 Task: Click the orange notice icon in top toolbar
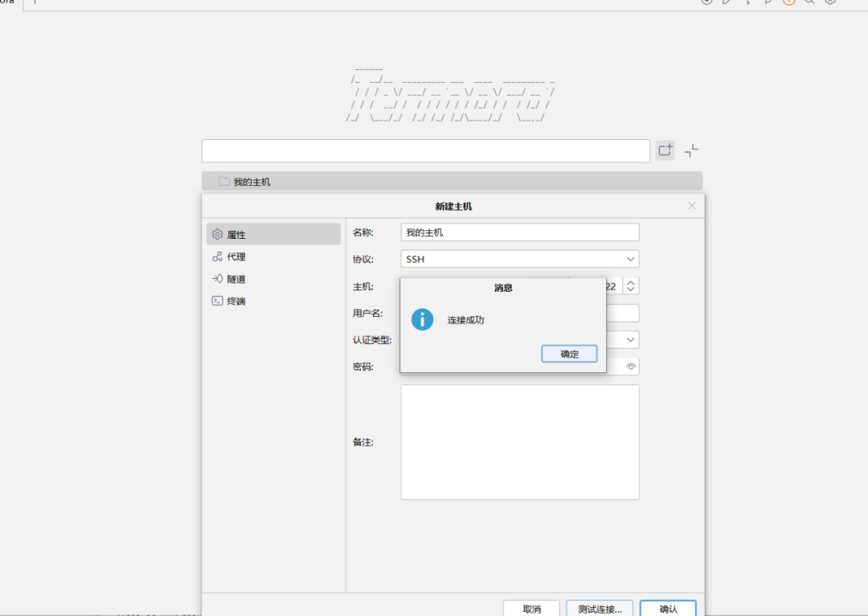[x=789, y=1]
